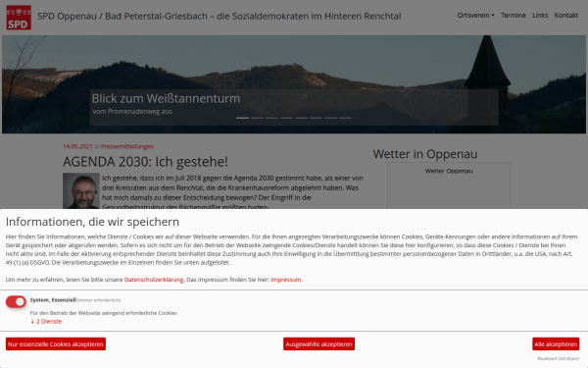Click Ausgewählte akzeptieren button
The height and width of the screenshot is (368, 588).
(x=318, y=344)
